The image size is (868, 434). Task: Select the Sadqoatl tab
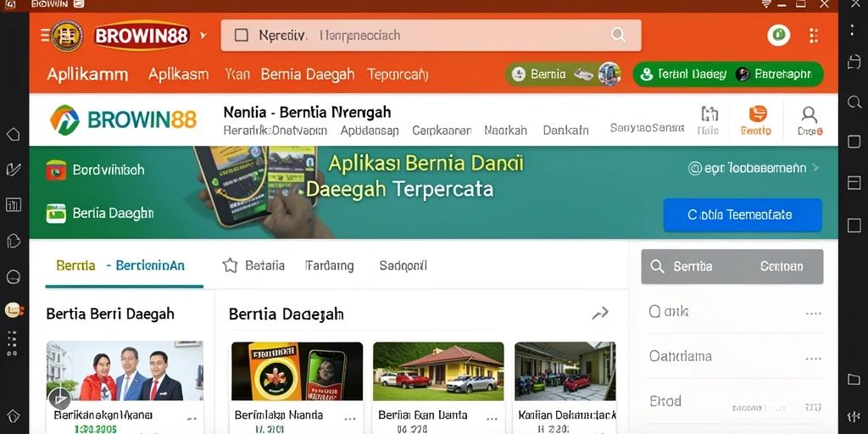(403, 265)
